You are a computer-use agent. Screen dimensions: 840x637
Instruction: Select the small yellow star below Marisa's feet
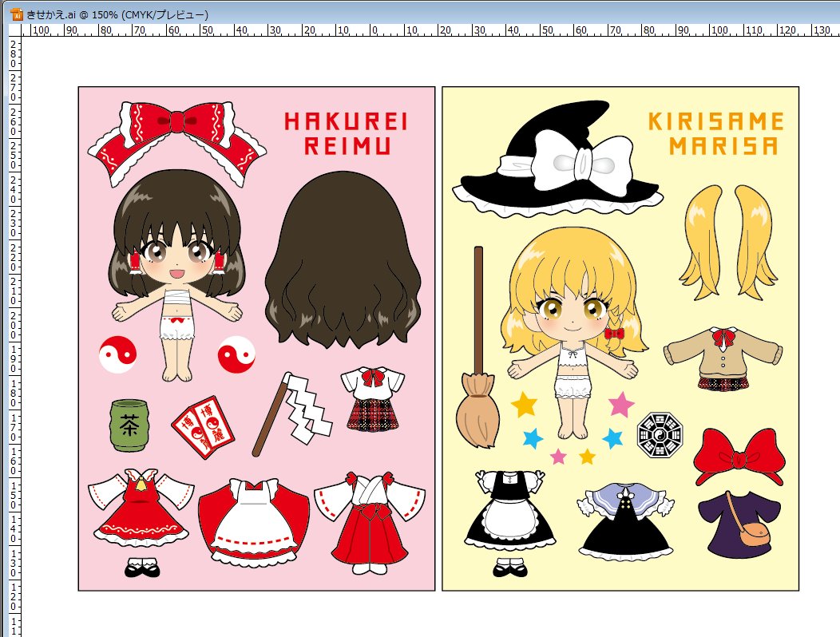tap(587, 457)
